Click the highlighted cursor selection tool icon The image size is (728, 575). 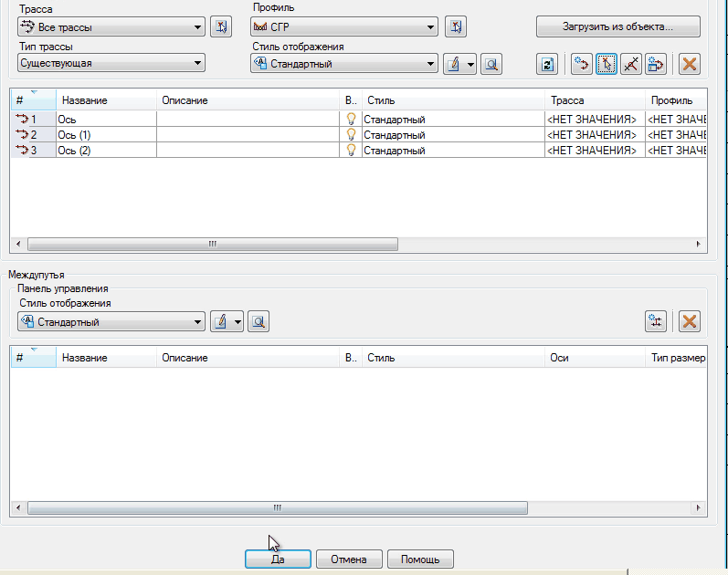pos(607,64)
